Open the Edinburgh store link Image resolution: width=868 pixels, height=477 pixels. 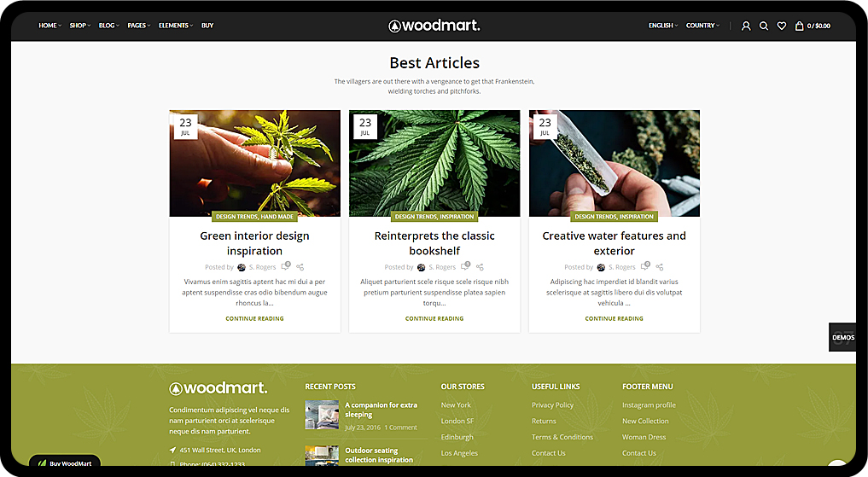click(457, 437)
